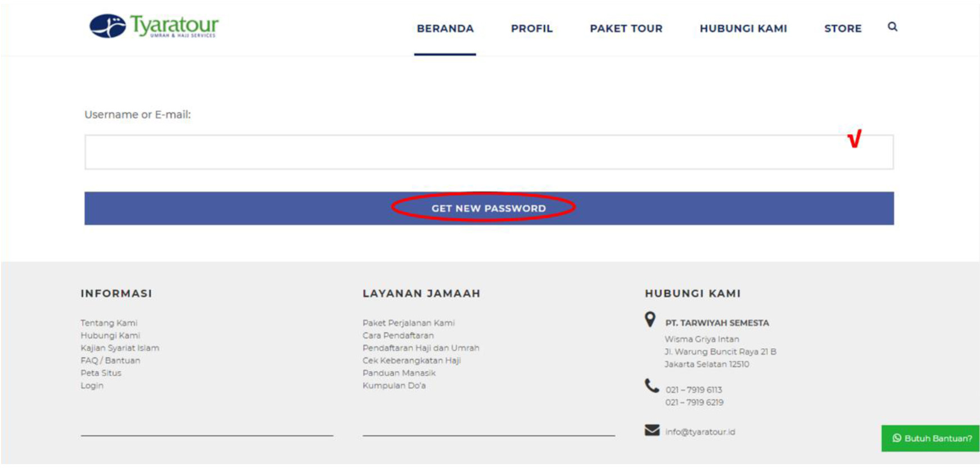
Task: Open the STORE menu item
Action: (842, 29)
